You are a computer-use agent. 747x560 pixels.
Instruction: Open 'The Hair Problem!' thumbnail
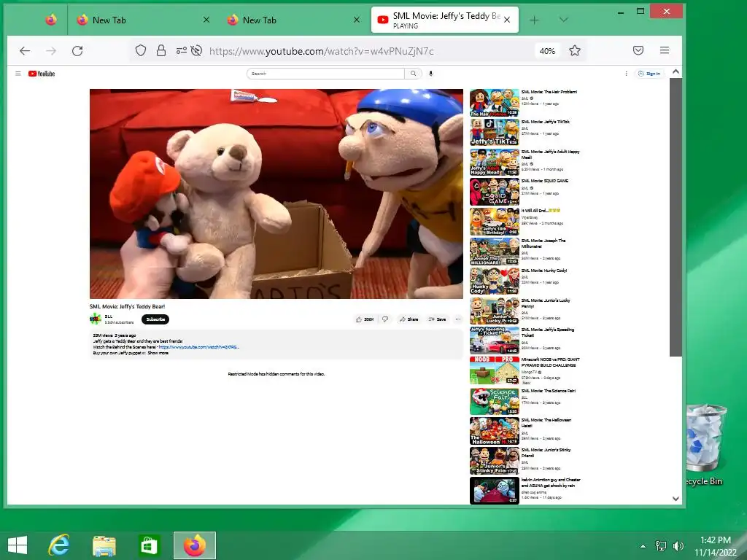pos(494,102)
